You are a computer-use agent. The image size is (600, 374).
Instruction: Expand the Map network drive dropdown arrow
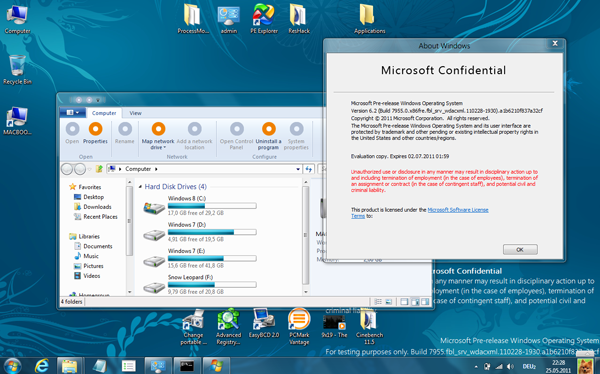tap(165, 148)
